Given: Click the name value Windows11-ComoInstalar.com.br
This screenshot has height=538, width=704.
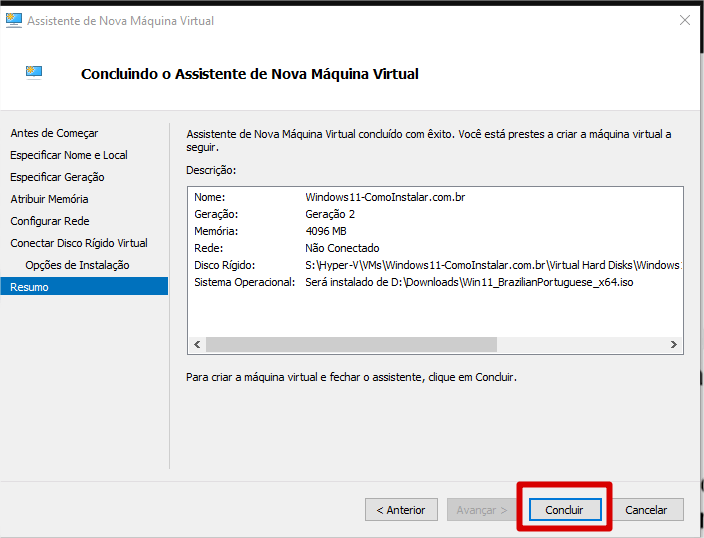Looking at the screenshot, I should tap(385, 197).
